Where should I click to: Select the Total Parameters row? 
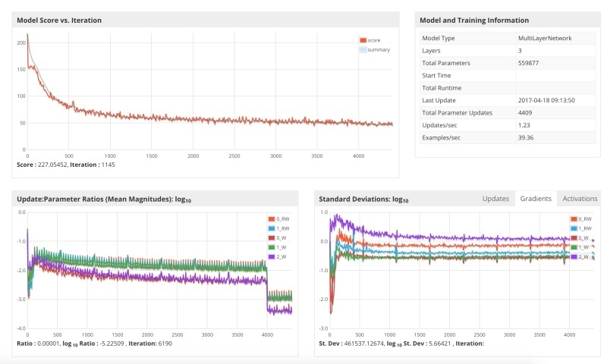(x=508, y=63)
